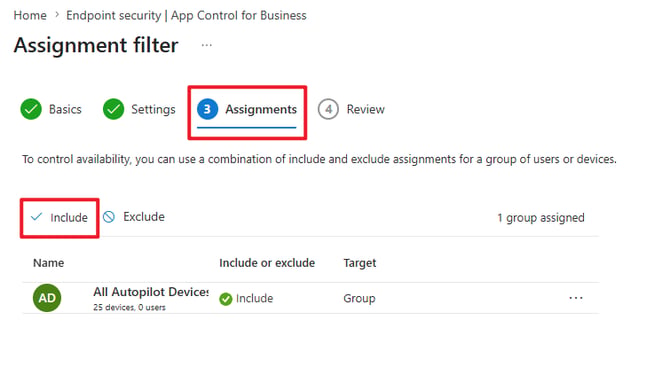Click the green checkmark icon beside Settings
670x375 pixels.
[x=113, y=109]
